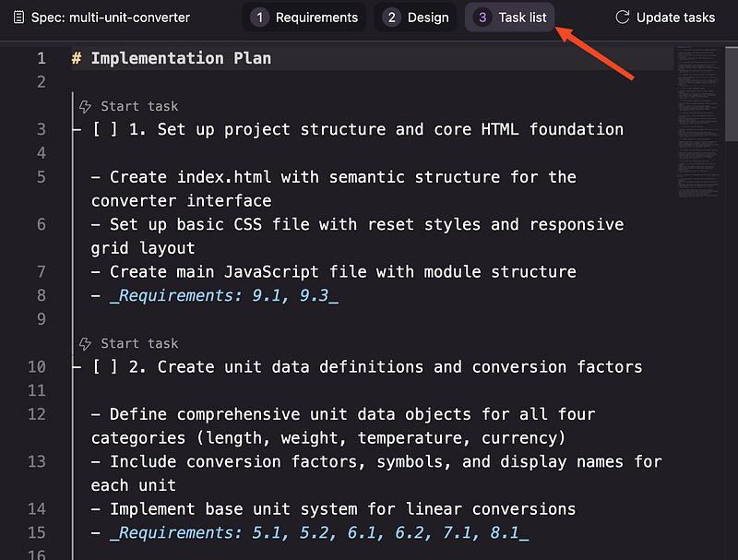The width and height of the screenshot is (738, 560).
Task: Open the Design tab
Action: [416, 18]
